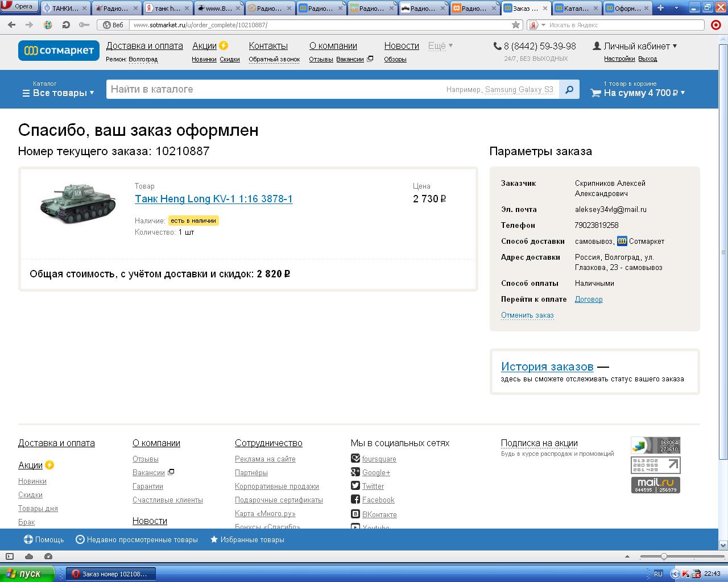The width and height of the screenshot is (728, 582).
Task: Open the Танк Heng Long KV-1 product link
Action: (213, 199)
